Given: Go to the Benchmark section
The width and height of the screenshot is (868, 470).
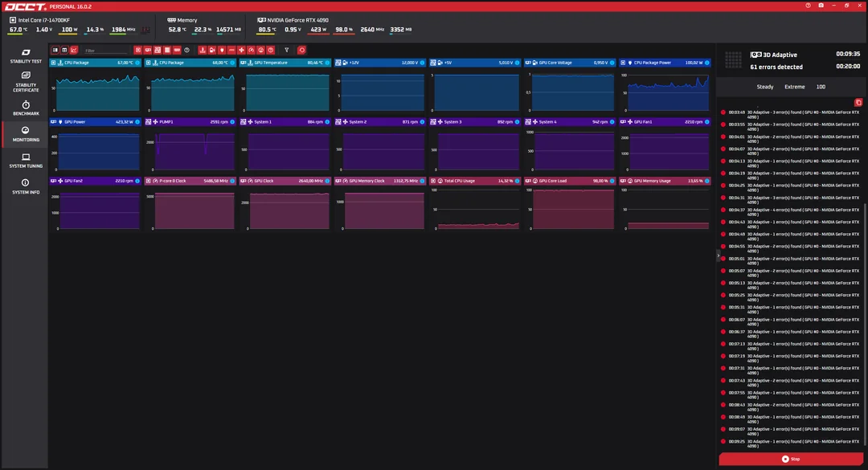Looking at the screenshot, I should click(26, 108).
